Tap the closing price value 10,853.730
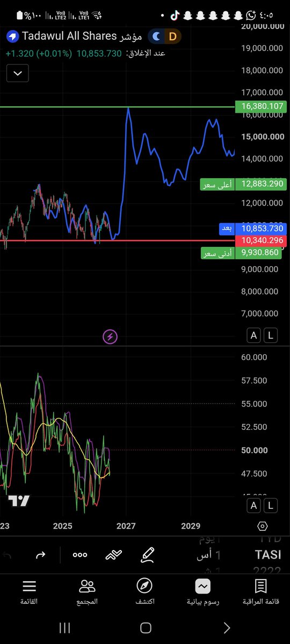Viewport: 290px width, 644px height. point(99,54)
